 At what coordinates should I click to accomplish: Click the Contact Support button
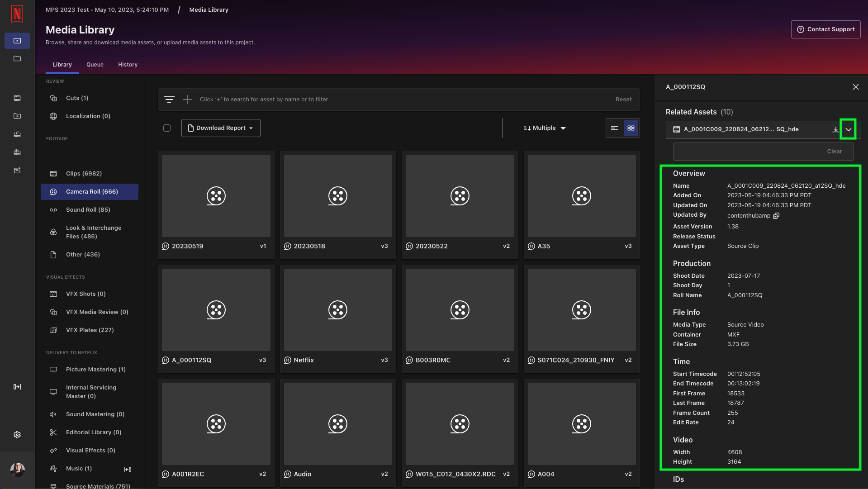825,29
